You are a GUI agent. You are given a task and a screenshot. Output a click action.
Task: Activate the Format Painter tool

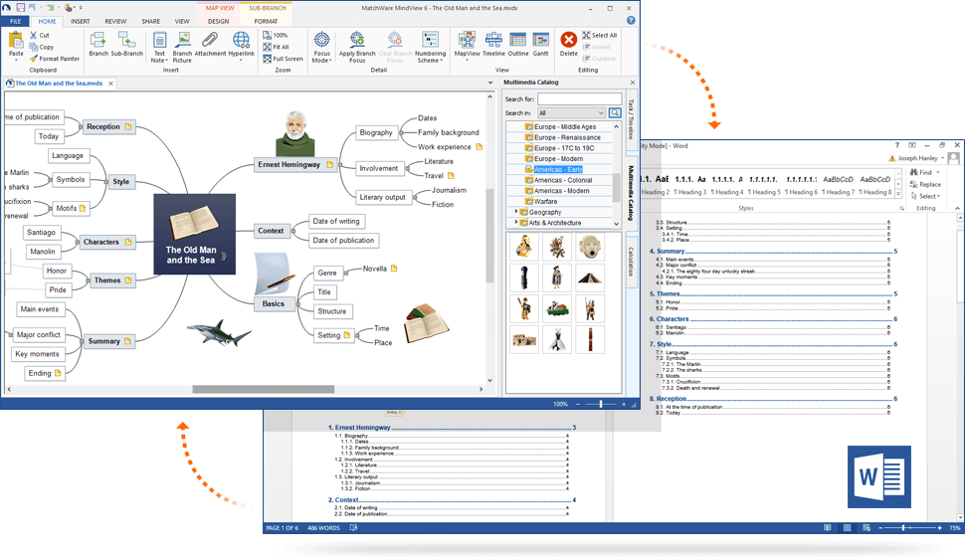[x=55, y=59]
